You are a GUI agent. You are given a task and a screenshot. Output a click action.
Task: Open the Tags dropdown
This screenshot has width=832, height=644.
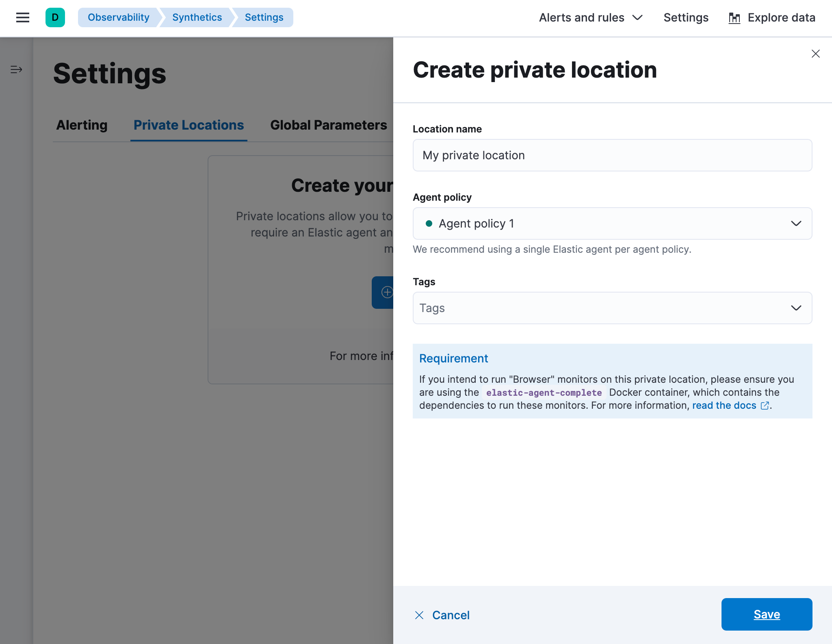tap(795, 308)
